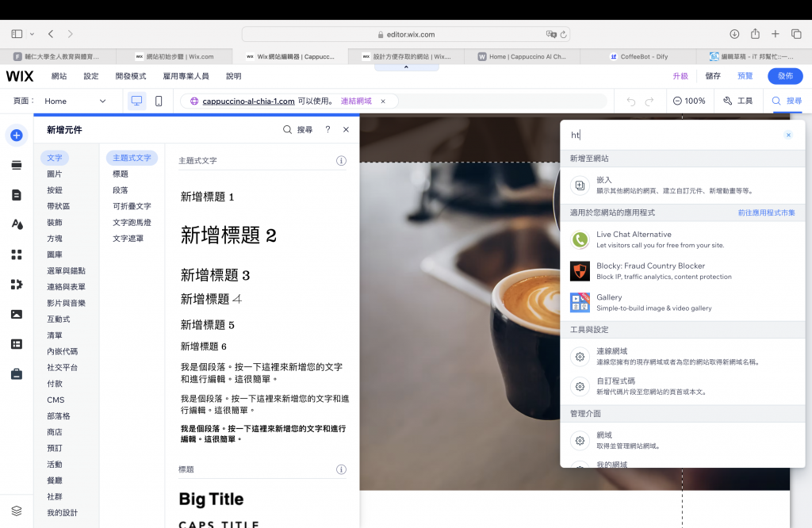Click 搜尋 in the 新增元件 panel header
The image size is (812, 528).
pyautogui.click(x=298, y=129)
